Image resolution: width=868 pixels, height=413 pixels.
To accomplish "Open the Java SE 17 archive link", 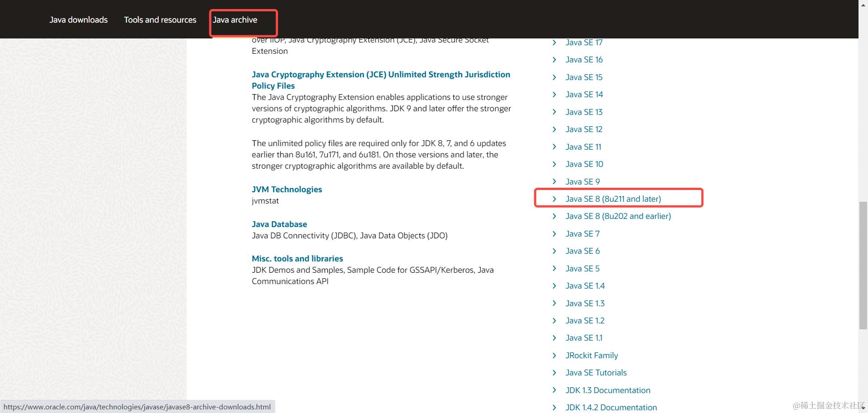I will pos(584,43).
